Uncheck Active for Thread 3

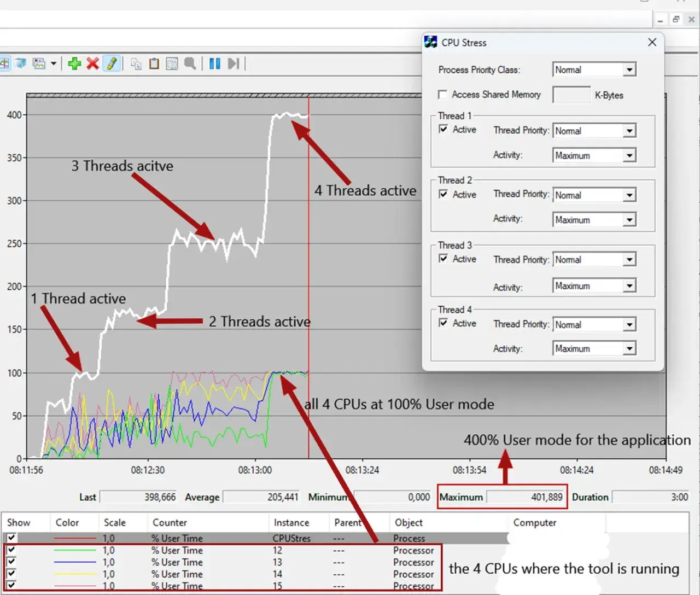(x=444, y=259)
